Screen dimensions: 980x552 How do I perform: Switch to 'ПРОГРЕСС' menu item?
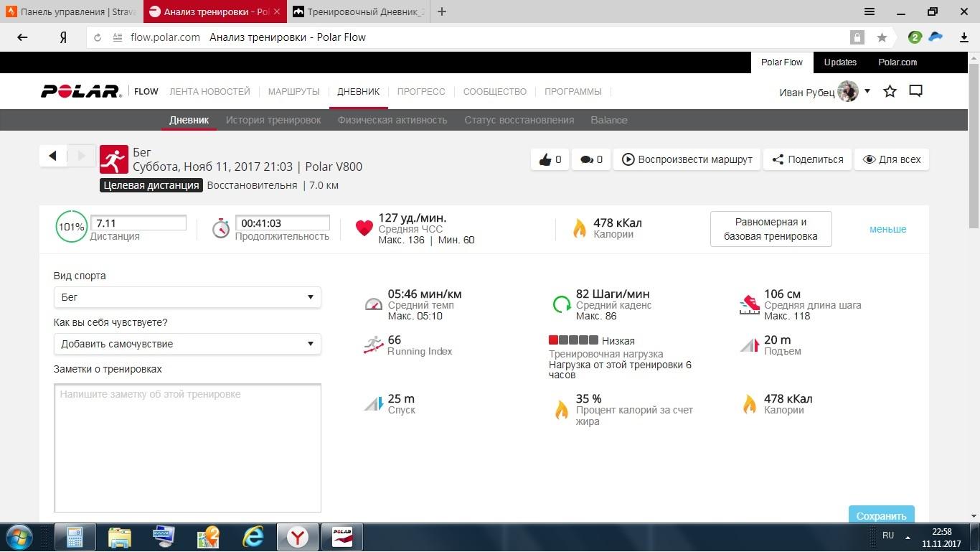[421, 91]
